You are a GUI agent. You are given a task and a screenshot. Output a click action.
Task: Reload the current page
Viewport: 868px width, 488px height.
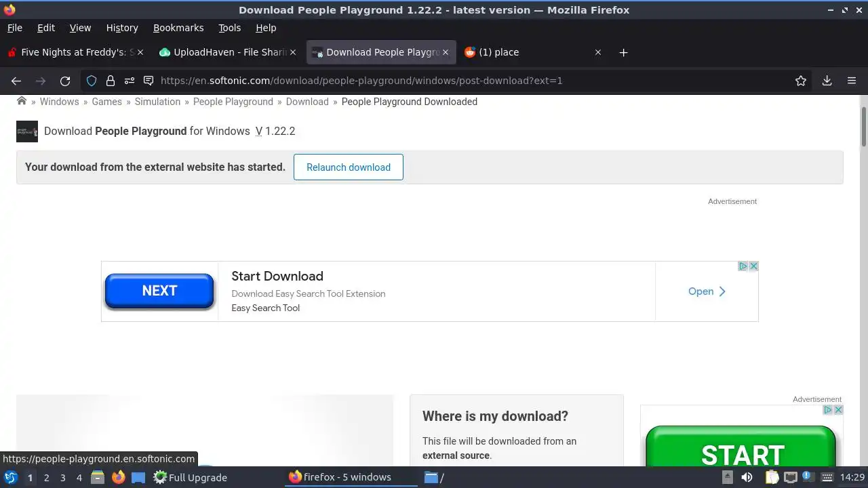coord(65,81)
